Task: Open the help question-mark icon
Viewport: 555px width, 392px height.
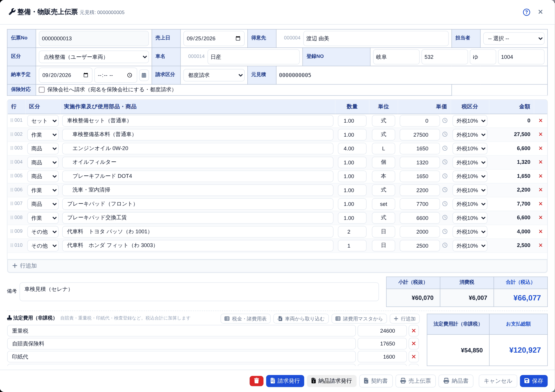Action: (526, 12)
